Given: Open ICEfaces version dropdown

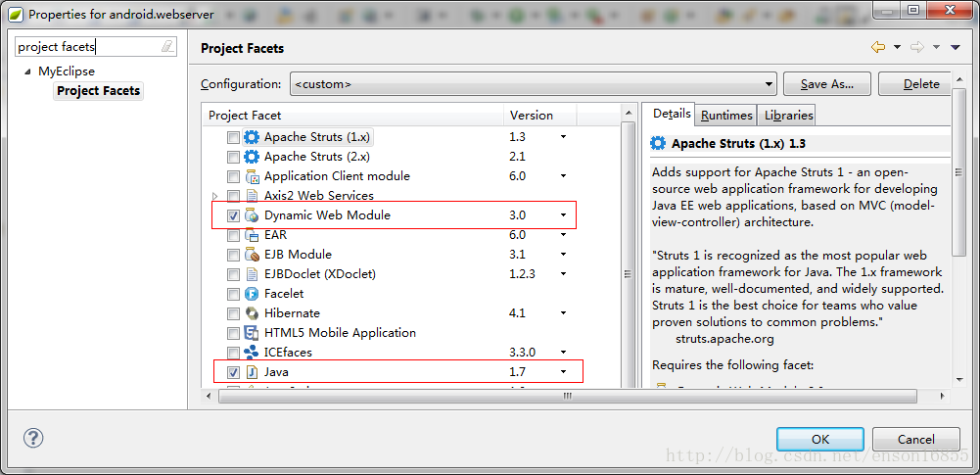Looking at the screenshot, I should tap(563, 352).
